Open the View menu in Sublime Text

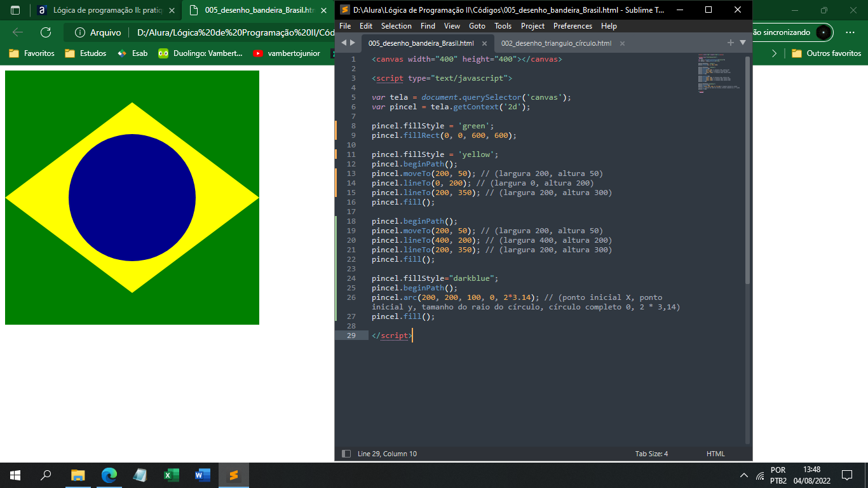(x=452, y=26)
